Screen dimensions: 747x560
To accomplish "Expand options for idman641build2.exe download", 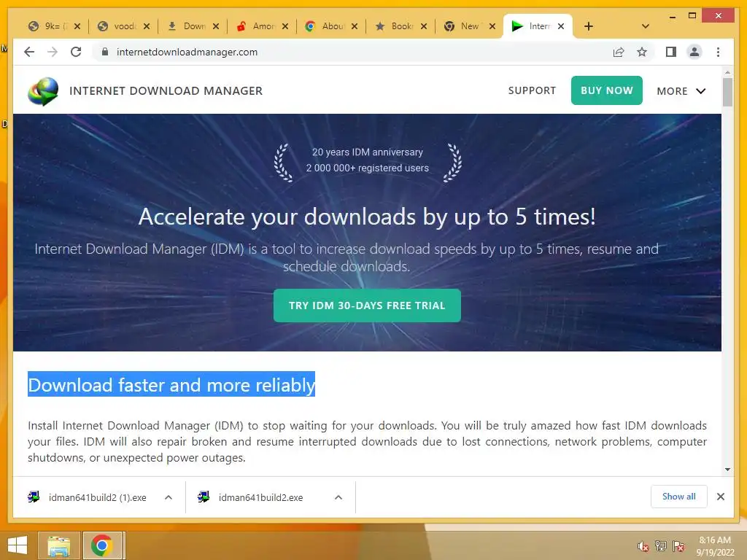I will pyautogui.click(x=338, y=497).
